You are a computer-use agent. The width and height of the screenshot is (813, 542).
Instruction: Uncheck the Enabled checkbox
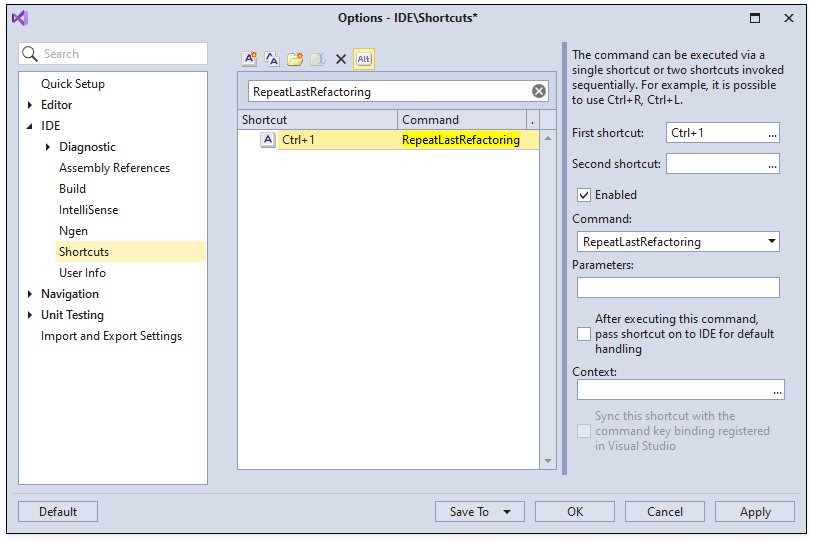point(584,195)
